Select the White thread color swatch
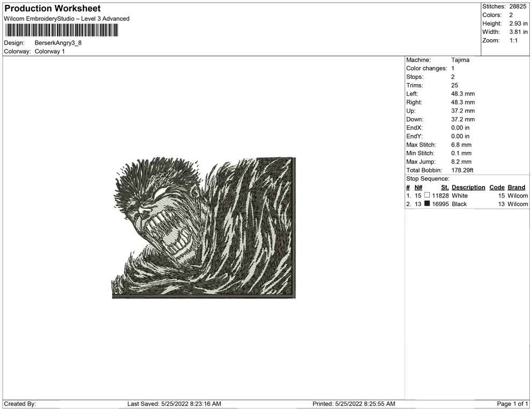Viewport: 532px width, 409px height. [x=427, y=195]
